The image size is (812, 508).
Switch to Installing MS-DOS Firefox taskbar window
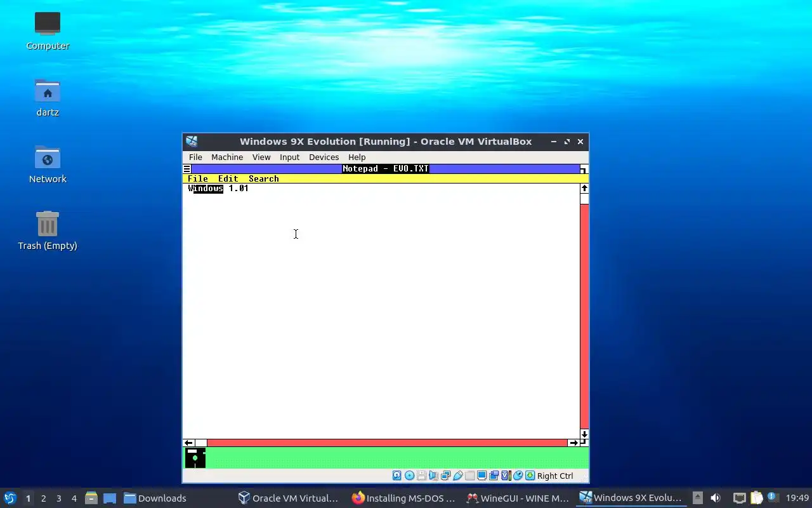[x=403, y=498]
